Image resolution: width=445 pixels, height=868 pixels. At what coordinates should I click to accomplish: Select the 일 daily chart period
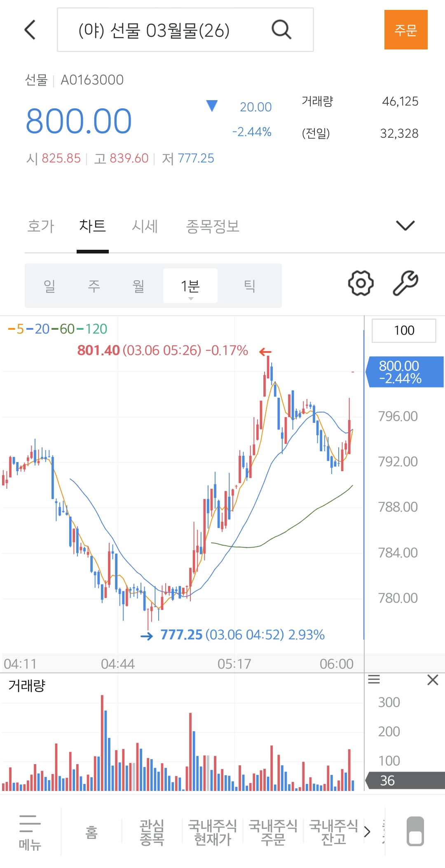pyautogui.click(x=49, y=286)
